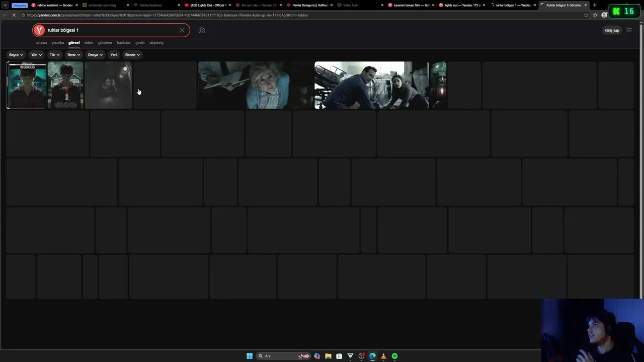
Task: Open Copilot from the taskbar
Action: coord(317,356)
